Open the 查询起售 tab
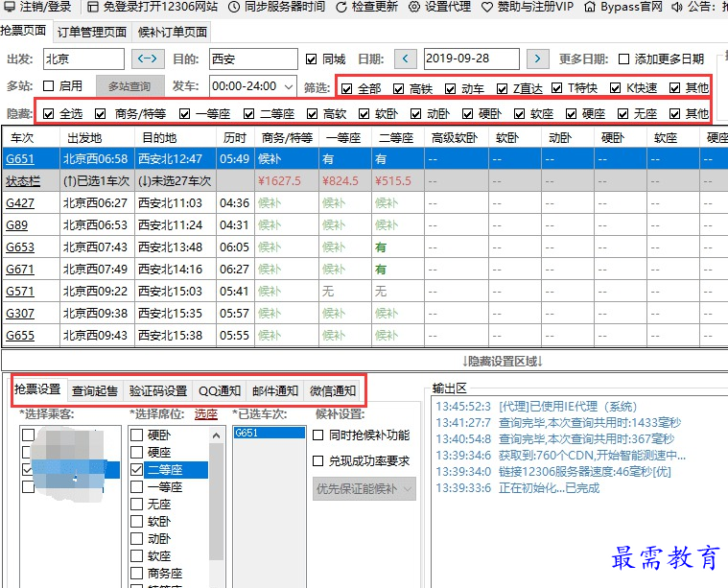This screenshot has height=588, width=728. coord(95,391)
